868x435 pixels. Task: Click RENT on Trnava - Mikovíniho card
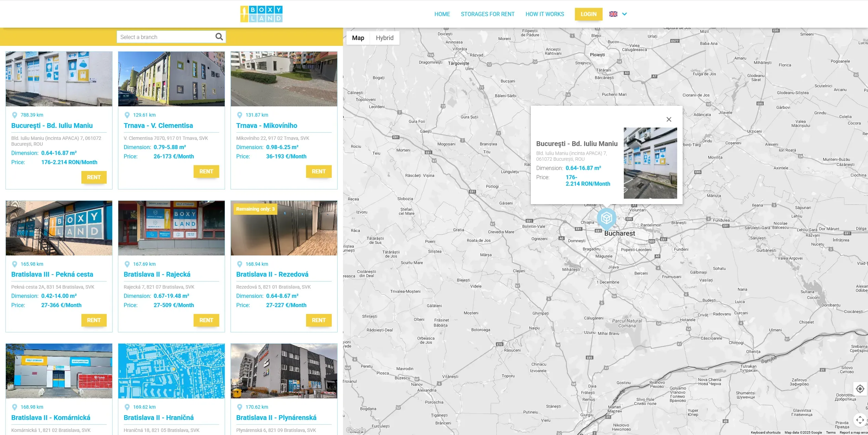click(319, 171)
